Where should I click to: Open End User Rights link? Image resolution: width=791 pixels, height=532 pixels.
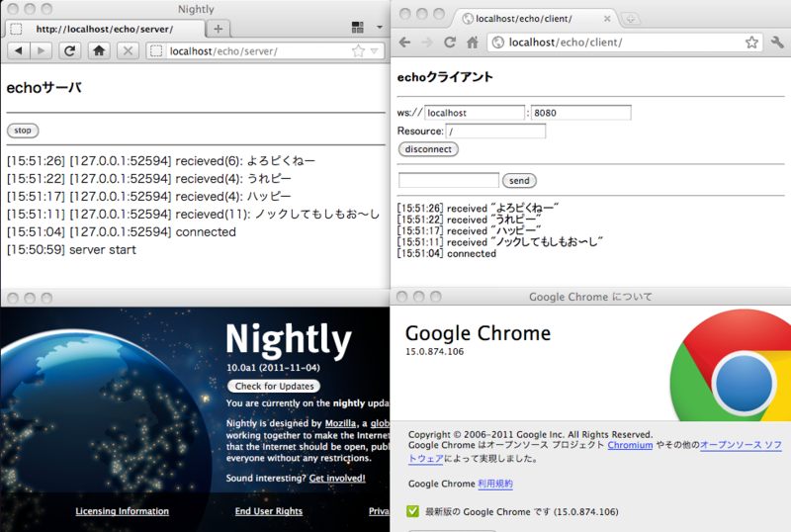click(x=268, y=511)
